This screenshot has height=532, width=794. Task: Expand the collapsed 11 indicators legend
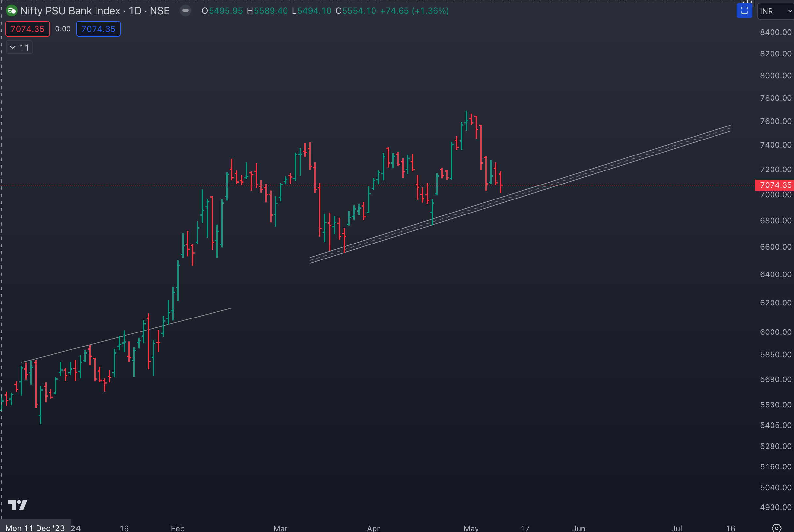pos(19,48)
